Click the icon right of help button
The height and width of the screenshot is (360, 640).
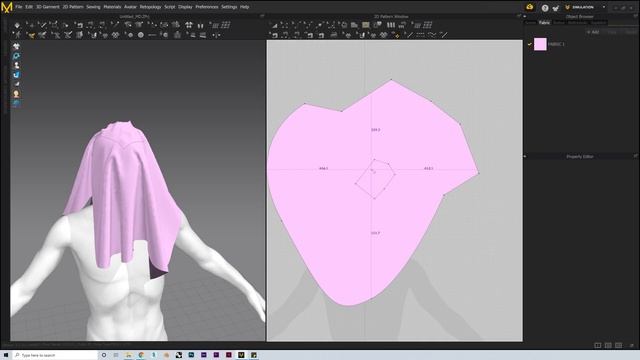(556, 8)
